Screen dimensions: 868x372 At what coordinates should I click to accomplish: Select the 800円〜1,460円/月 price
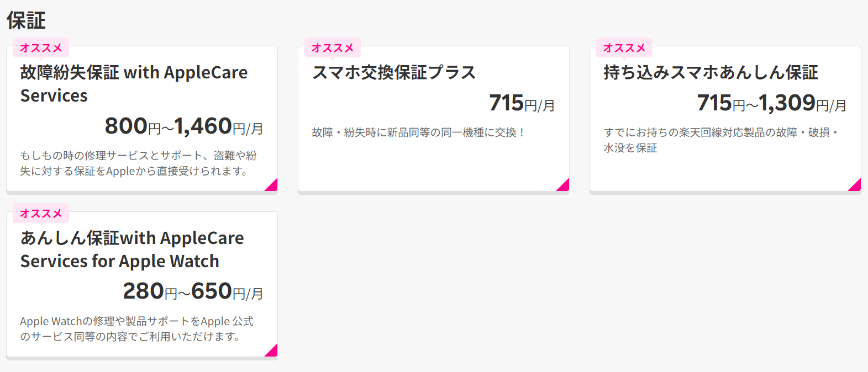point(184,126)
